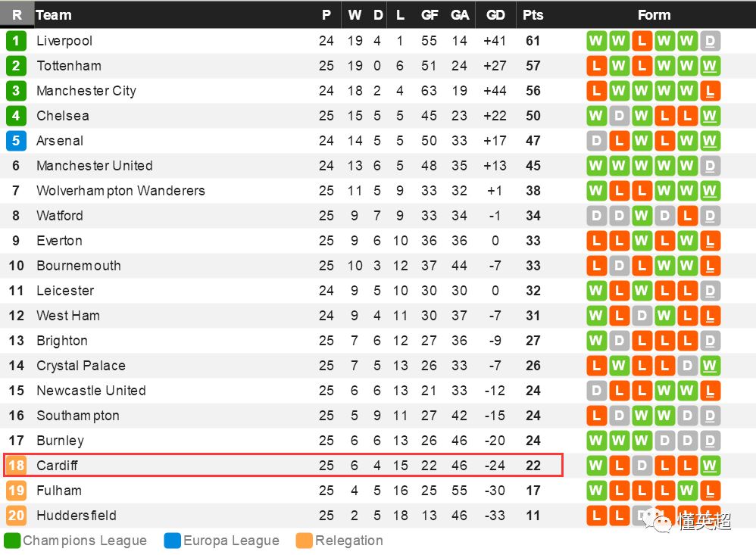Click the win badge in Watford's form
The width and height of the screenshot is (756, 555).
[x=642, y=216]
